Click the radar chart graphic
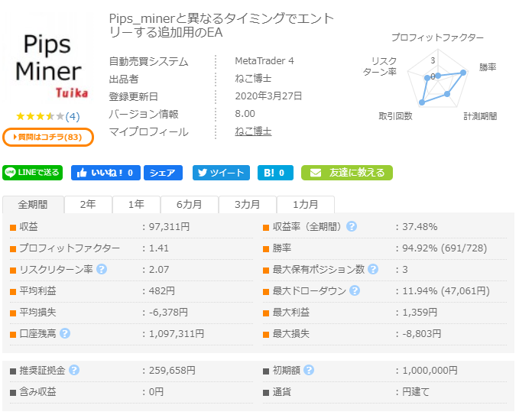 [x=438, y=78]
